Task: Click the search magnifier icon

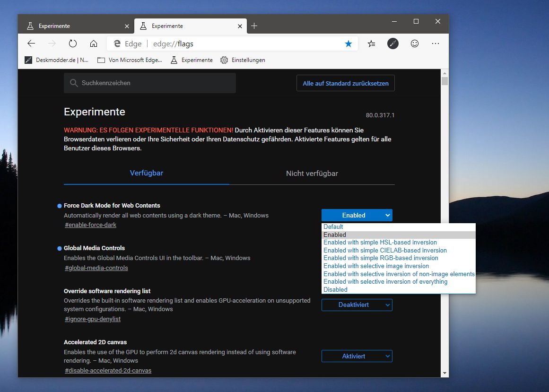Action: [73, 83]
